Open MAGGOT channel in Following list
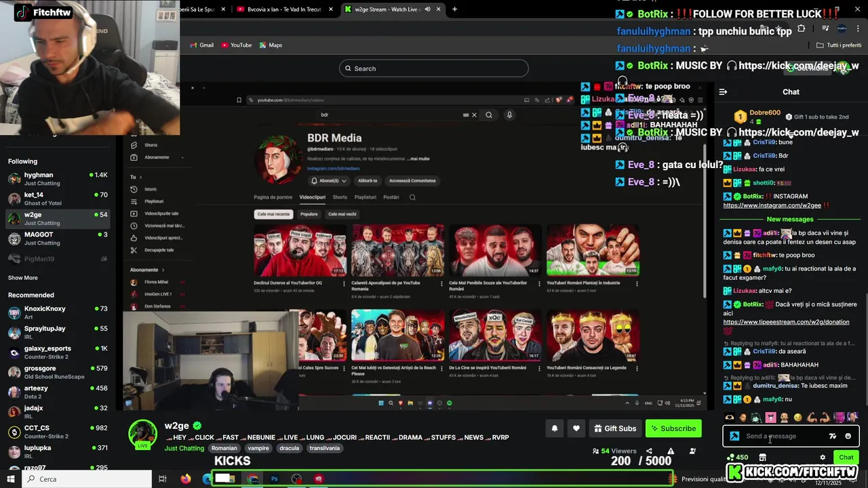 click(x=58, y=239)
